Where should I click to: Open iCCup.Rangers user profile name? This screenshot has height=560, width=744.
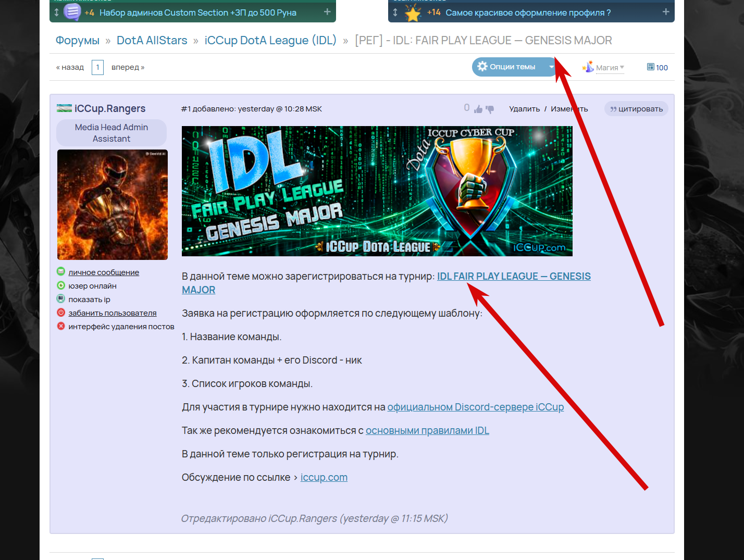point(110,108)
